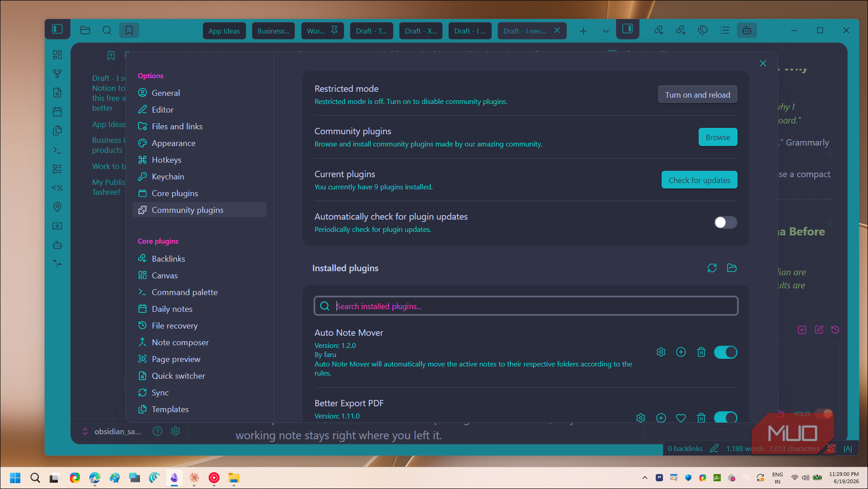
Task: Open the Windows Start menu
Action: coord(15,478)
